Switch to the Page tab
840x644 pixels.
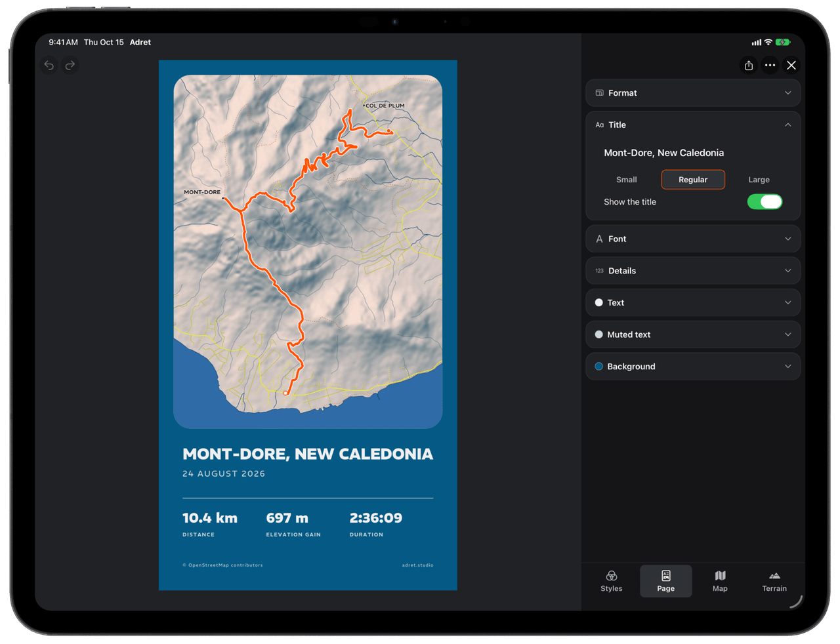666,581
